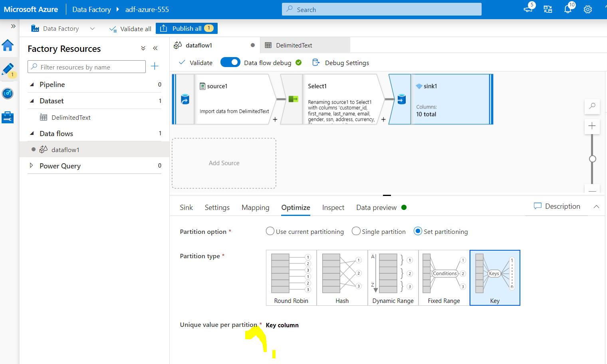Viewport: 607px width, 364px height.
Task: Add a new resource with plus icon
Action: (x=155, y=66)
